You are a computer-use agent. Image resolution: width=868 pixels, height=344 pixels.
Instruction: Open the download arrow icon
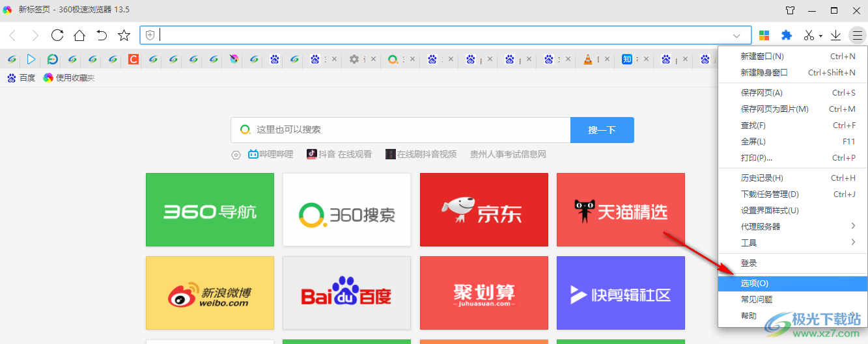pos(836,35)
